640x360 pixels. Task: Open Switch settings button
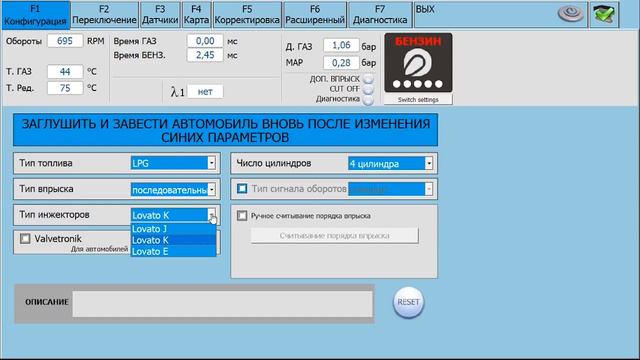pos(418,100)
